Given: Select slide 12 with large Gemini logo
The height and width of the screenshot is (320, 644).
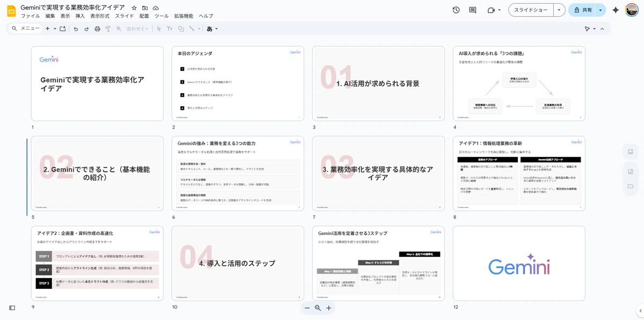Looking at the screenshot, I should point(519,264).
